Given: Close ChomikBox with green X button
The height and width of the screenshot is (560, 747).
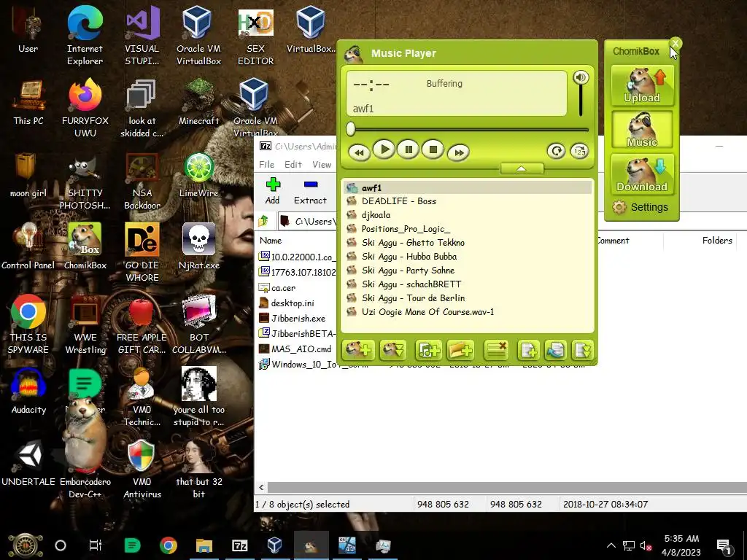Looking at the screenshot, I should pyautogui.click(x=675, y=43).
